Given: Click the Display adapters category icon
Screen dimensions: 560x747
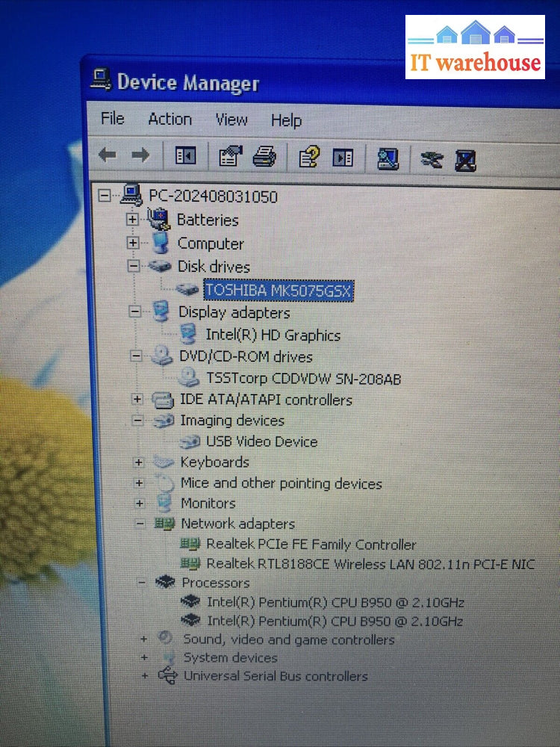Looking at the screenshot, I should 161,311.
